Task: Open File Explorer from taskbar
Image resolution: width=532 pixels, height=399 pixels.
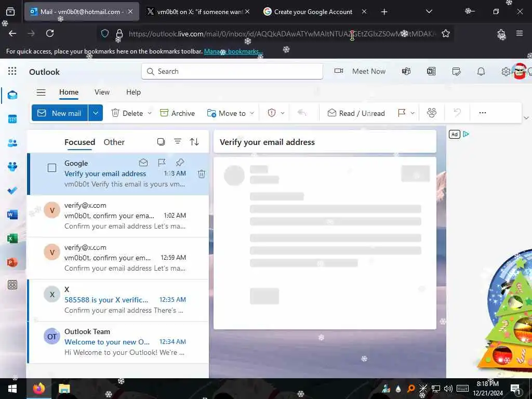Action: (x=64, y=389)
